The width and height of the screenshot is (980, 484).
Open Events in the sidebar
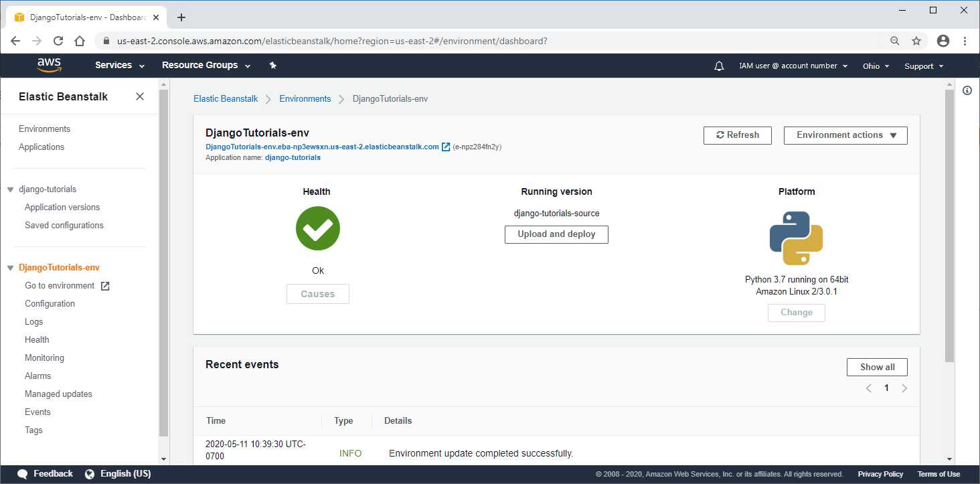coord(37,412)
